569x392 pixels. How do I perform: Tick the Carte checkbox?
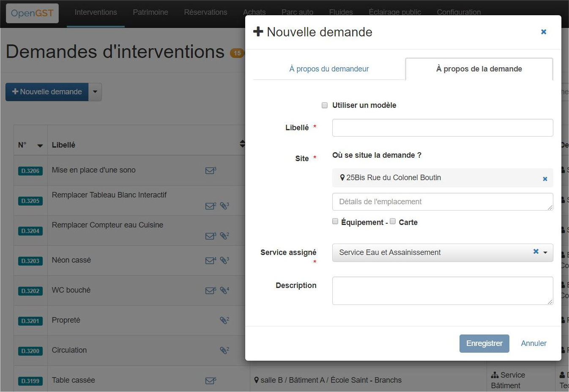[x=393, y=222]
